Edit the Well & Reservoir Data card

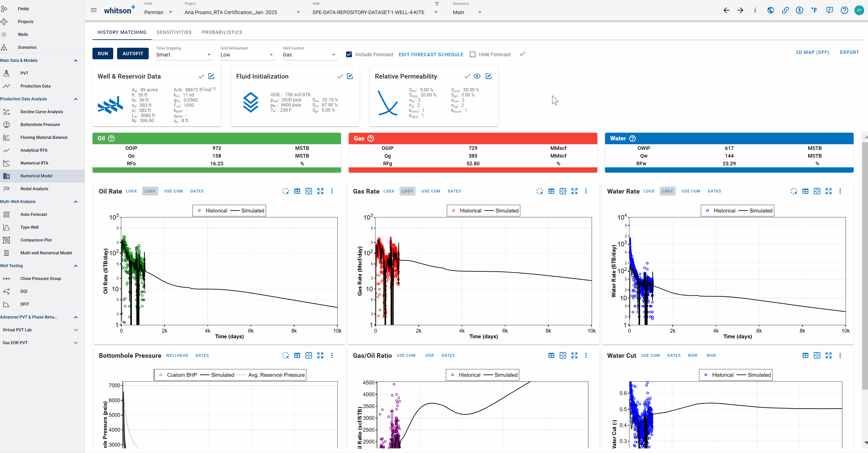(211, 76)
